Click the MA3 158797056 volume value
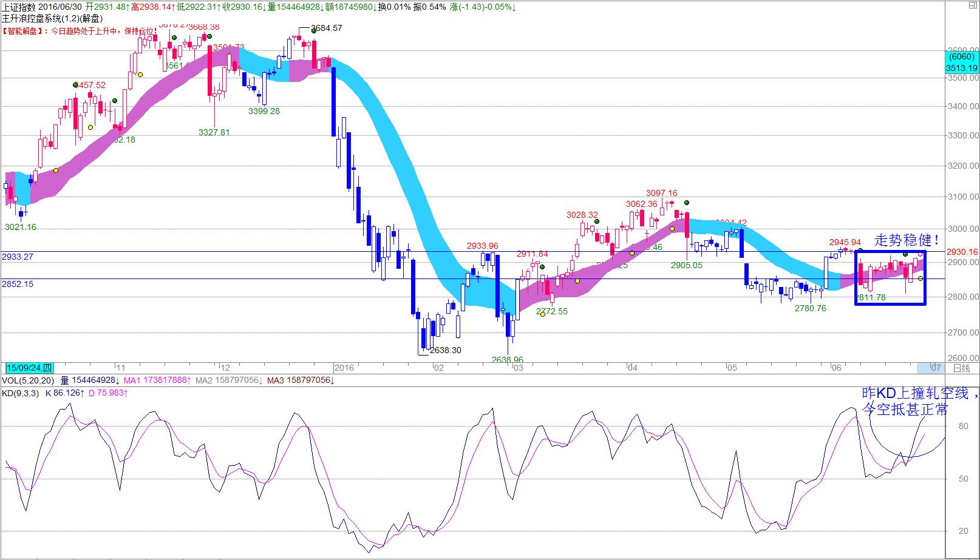980x560 pixels. click(302, 380)
